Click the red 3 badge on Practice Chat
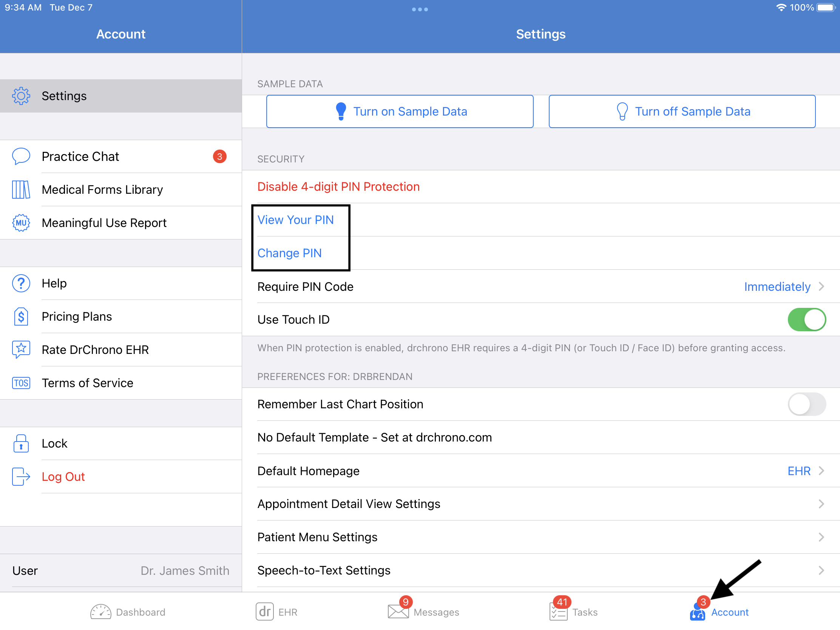 [219, 156]
